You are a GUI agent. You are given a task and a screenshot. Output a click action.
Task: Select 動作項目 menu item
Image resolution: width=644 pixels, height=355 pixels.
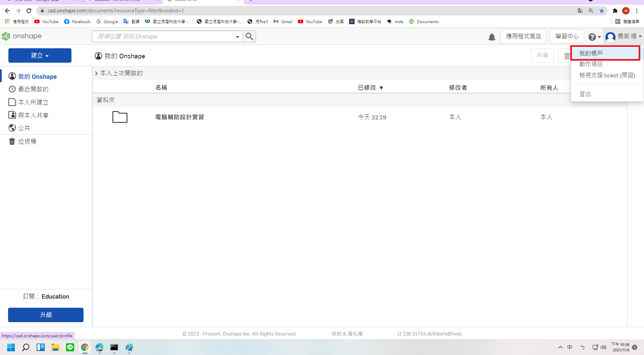pyautogui.click(x=591, y=64)
